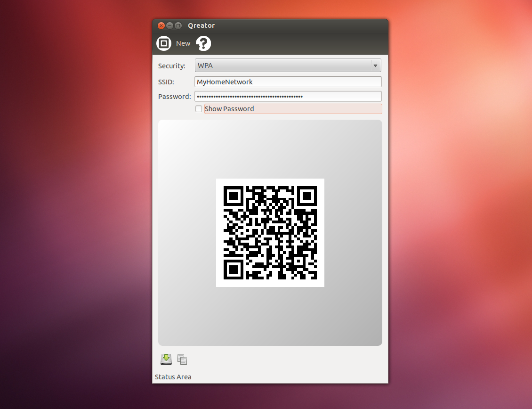Image resolution: width=532 pixels, height=409 pixels.
Task: Open the question mark help icon
Action: click(x=203, y=43)
